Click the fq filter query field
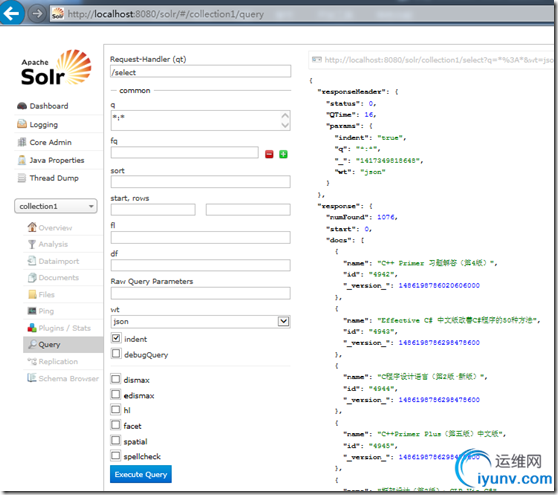Image resolution: width=558 pixels, height=495 pixels. [185, 152]
